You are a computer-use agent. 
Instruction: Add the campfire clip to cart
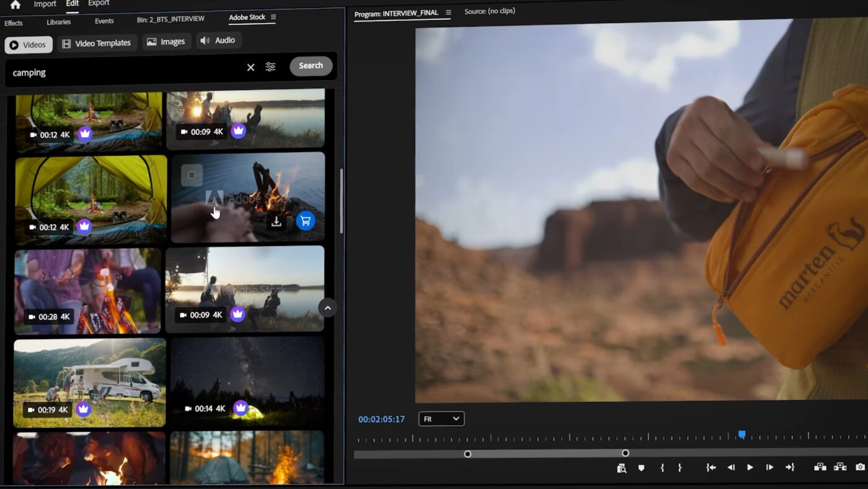tap(305, 221)
